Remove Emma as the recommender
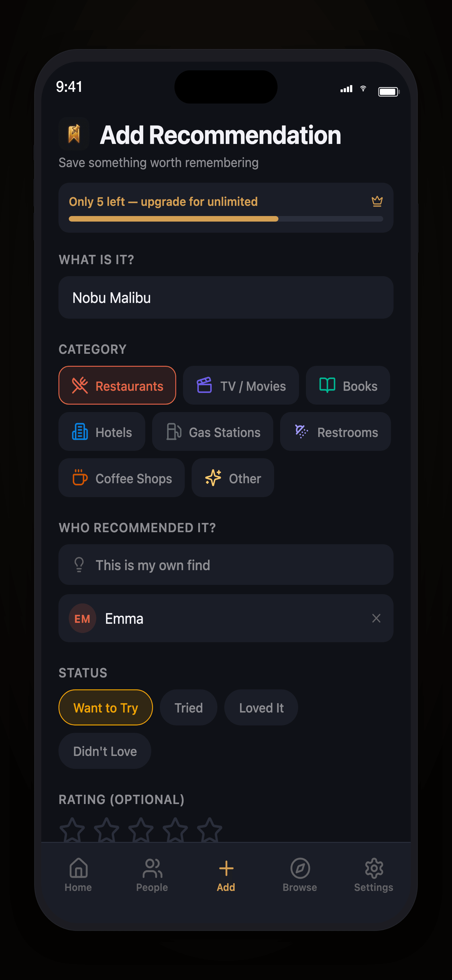 coord(376,618)
